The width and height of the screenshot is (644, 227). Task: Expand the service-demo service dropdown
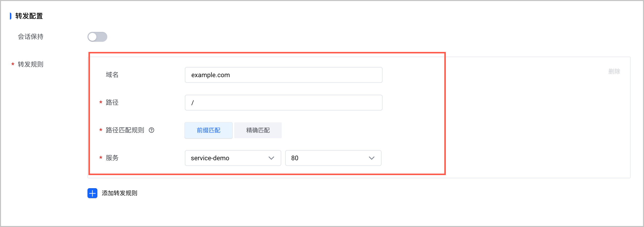tap(233, 158)
